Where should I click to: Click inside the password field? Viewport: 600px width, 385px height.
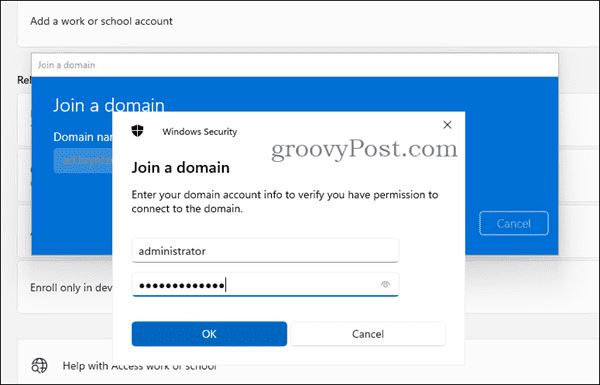tap(265, 285)
